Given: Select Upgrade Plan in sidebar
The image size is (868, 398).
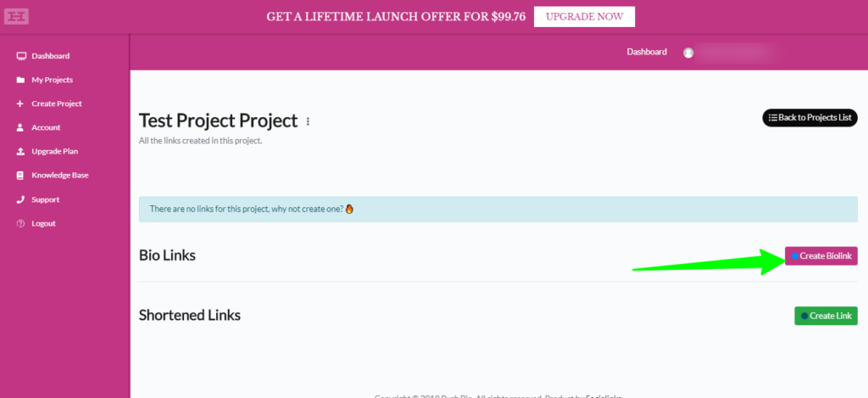Looking at the screenshot, I should coord(55,151).
